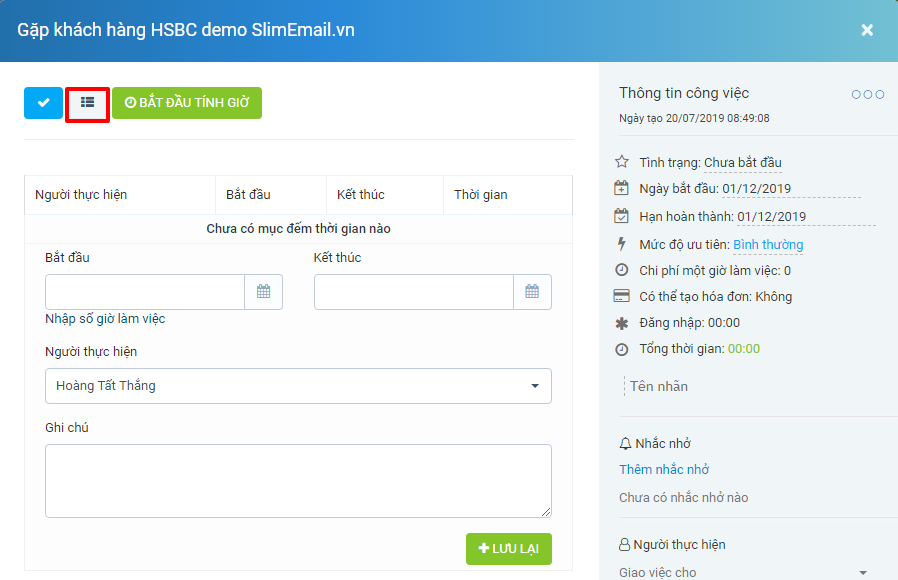Expand the Người thực hiện dropdown
This screenshot has width=898, height=580.
click(x=298, y=386)
